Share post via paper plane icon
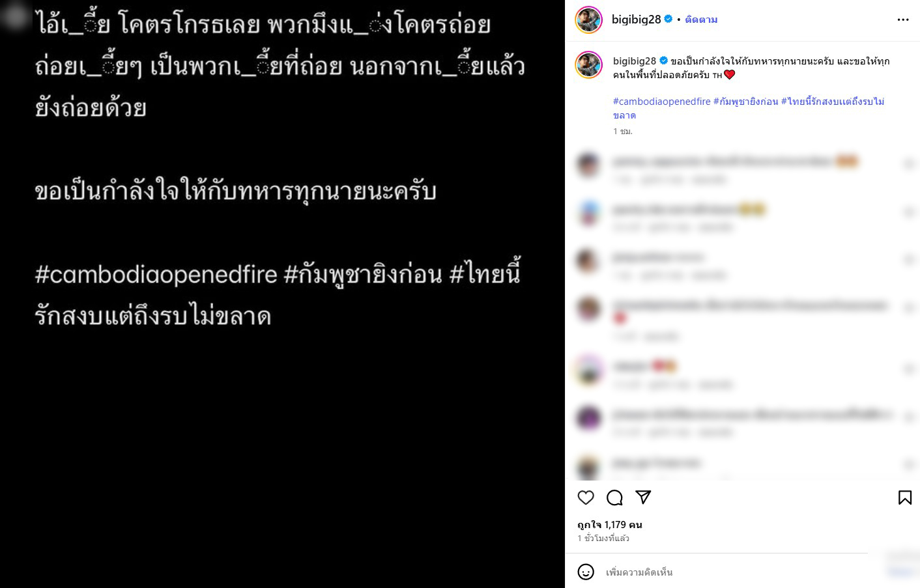Viewport: 920px width, 588px height. tap(643, 497)
